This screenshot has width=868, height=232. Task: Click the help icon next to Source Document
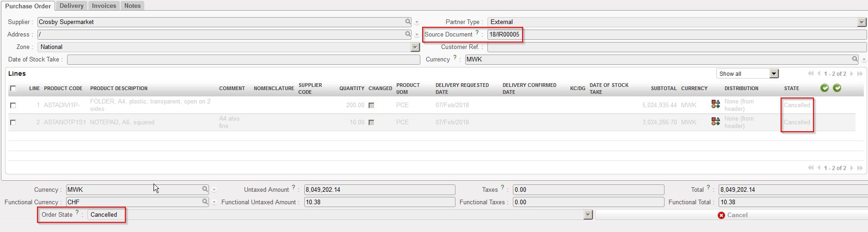pos(477,32)
